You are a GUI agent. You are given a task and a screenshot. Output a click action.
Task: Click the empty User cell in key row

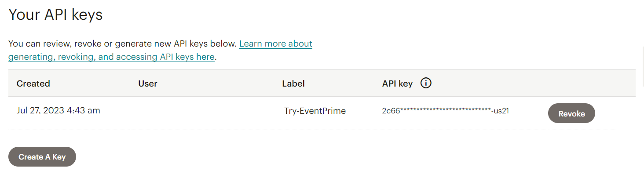[198, 111]
